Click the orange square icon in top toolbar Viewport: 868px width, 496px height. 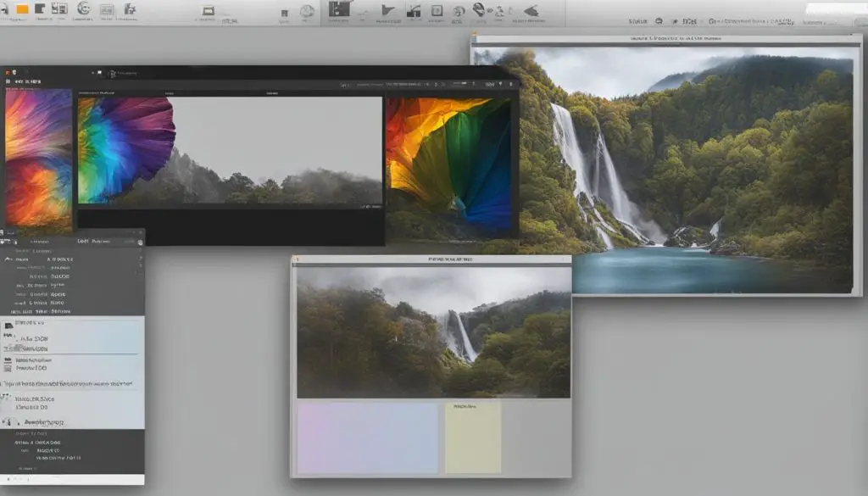[x=23, y=8]
